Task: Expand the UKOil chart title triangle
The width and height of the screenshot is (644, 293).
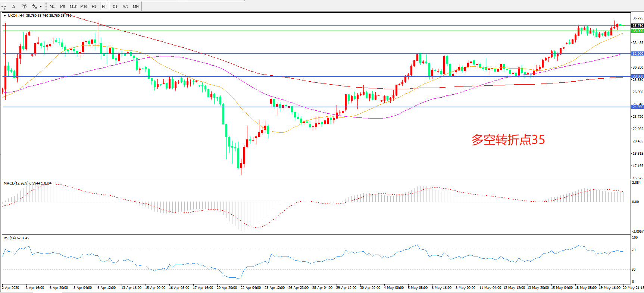Action: [4, 16]
